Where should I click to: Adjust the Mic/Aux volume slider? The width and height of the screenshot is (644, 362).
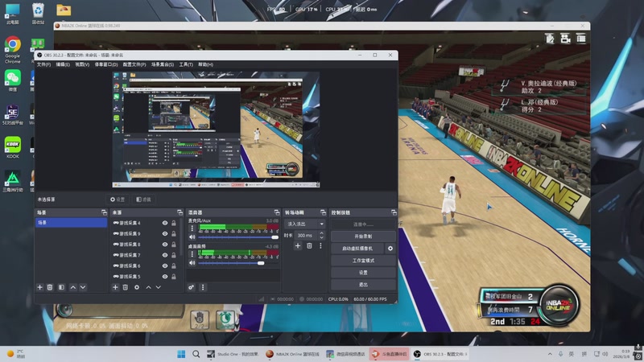pyautogui.click(x=238, y=237)
